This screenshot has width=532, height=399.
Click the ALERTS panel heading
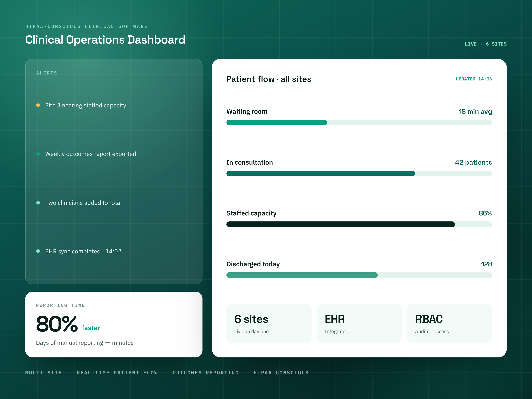47,73
